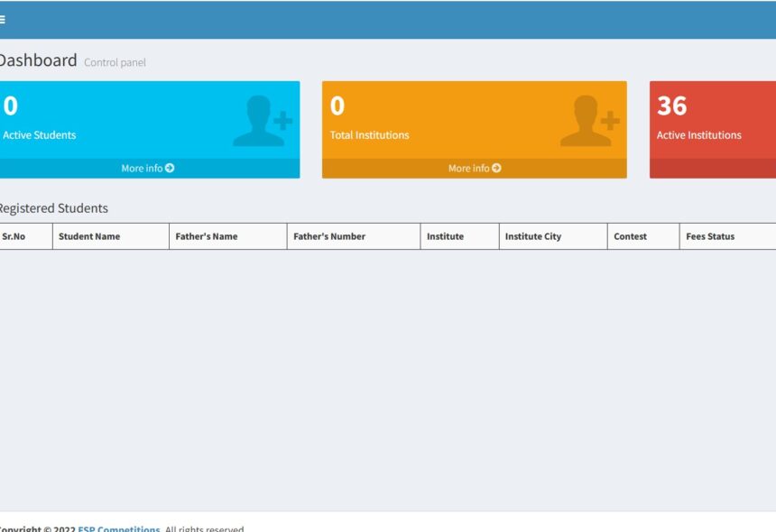Viewport: 776px width, 532px height.
Task: Click the Institute column header
Action: 460,236
